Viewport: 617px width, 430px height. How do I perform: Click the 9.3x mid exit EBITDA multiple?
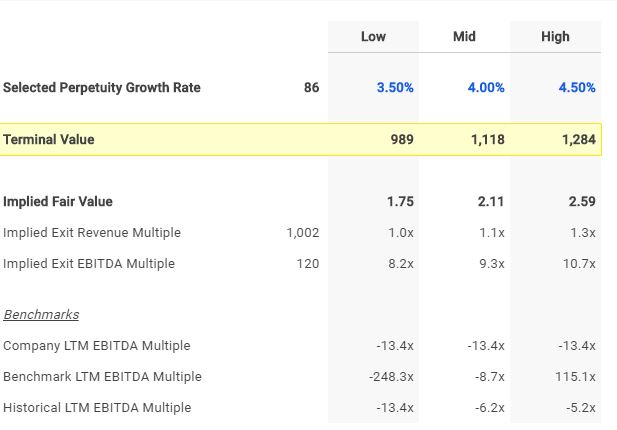pos(490,264)
